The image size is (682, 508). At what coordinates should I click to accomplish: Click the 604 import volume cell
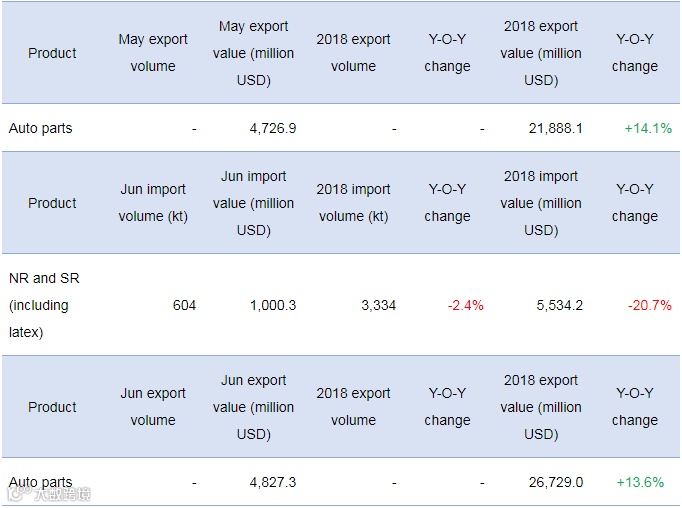(183, 305)
